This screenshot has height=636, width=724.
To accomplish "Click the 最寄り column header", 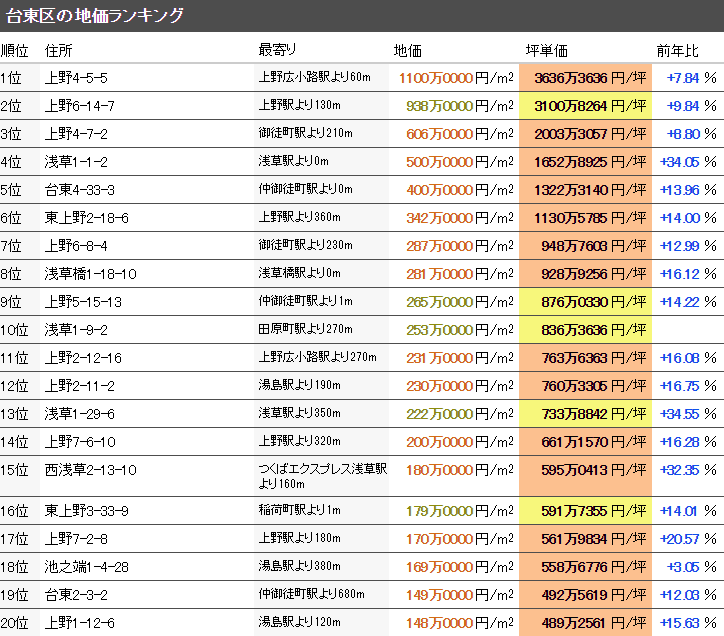I will pos(278,51).
